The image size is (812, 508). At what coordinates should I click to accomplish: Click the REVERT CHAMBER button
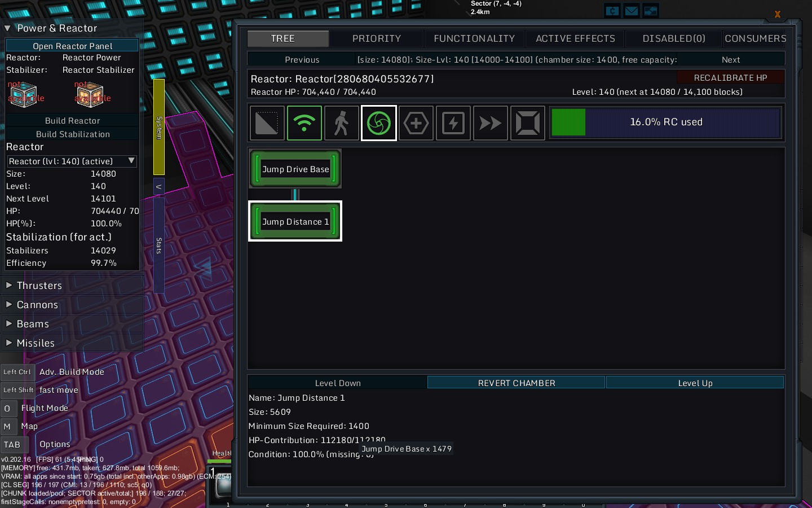[x=517, y=383]
